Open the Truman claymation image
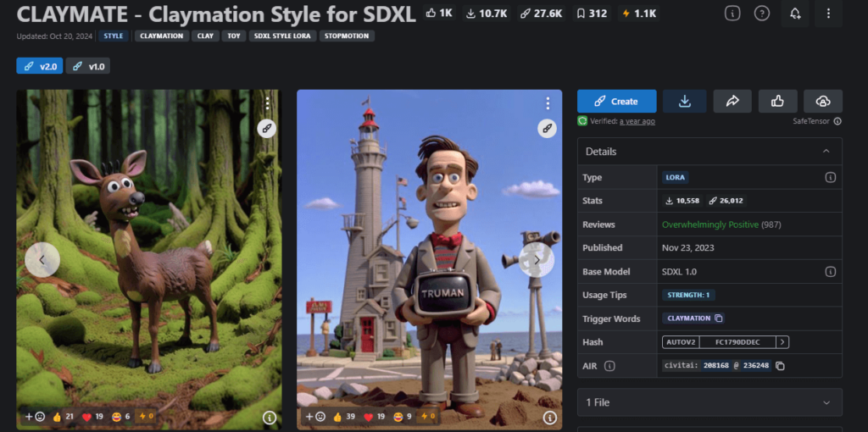868x432 pixels. [429, 259]
